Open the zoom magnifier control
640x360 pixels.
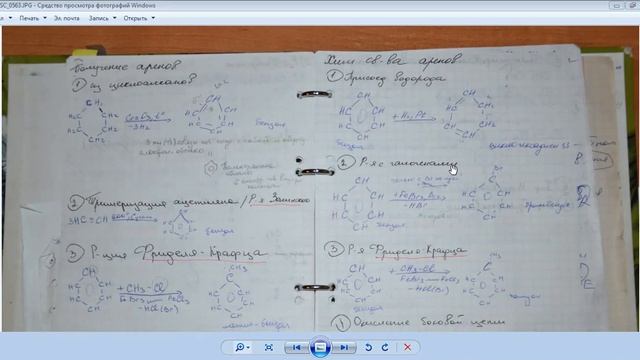pos(242,347)
